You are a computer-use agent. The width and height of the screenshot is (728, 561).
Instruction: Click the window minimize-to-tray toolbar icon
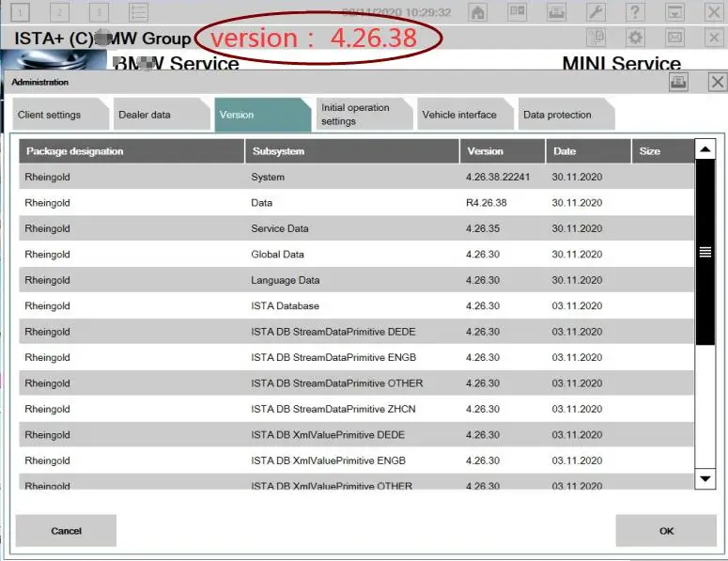click(x=674, y=11)
